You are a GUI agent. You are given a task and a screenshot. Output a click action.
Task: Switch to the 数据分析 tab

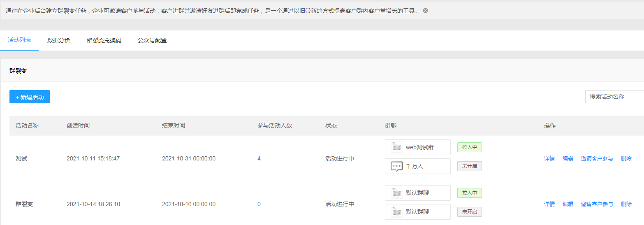pos(59,40)
